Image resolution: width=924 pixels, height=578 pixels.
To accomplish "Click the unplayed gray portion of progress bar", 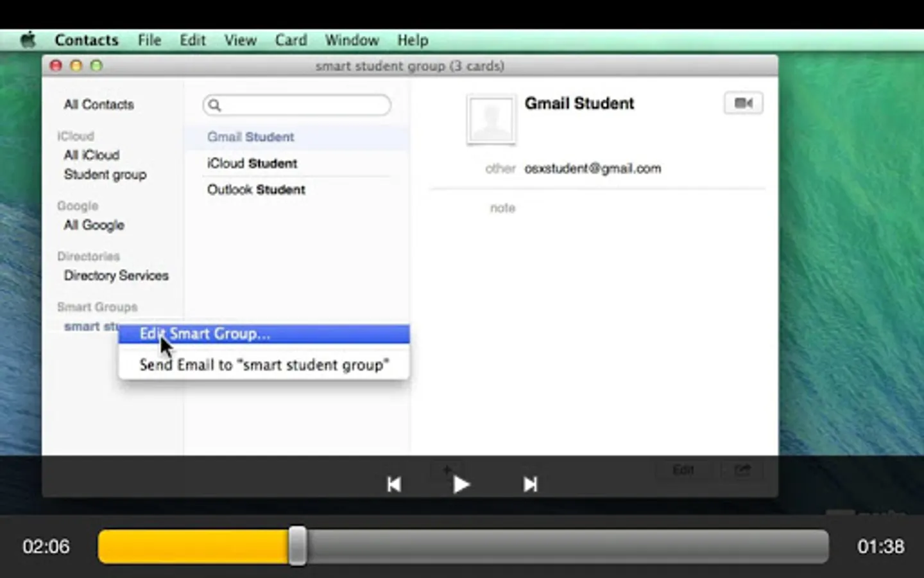I will [x=567, y=547].
